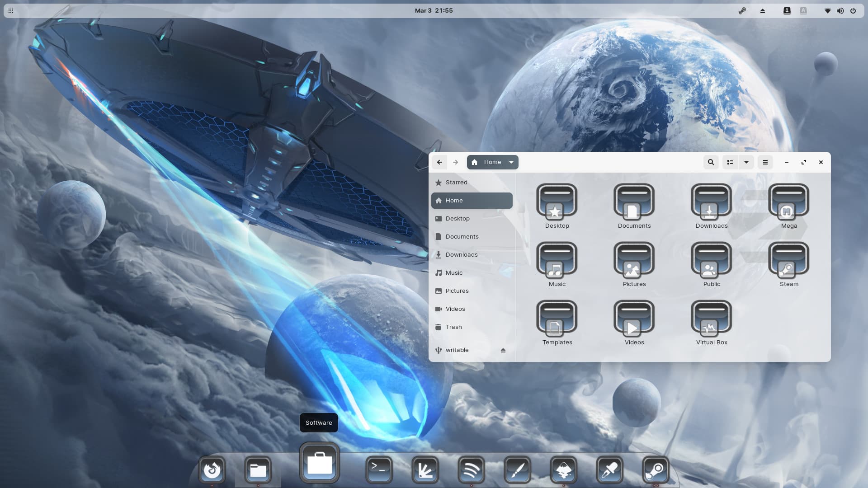Click the Num Lock indicator icon
The width and height of the screenshot is (868, 488).
[x=787, y=10]
